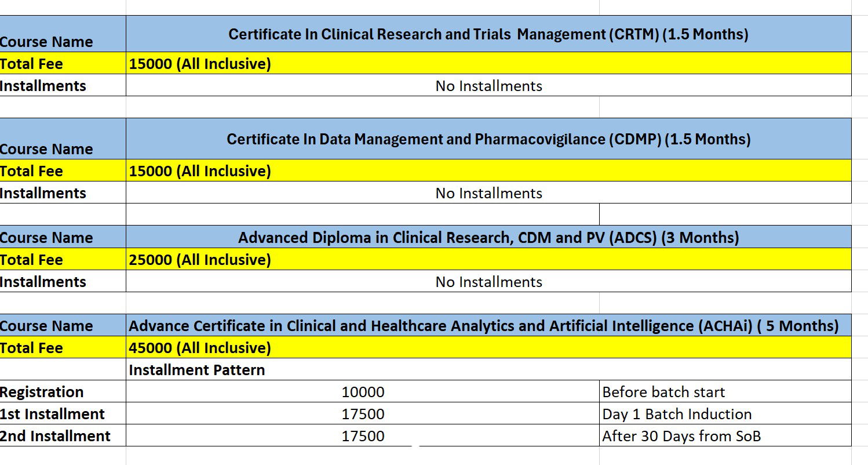Select the Total Fee label for ACHAi

click(31, 348)
